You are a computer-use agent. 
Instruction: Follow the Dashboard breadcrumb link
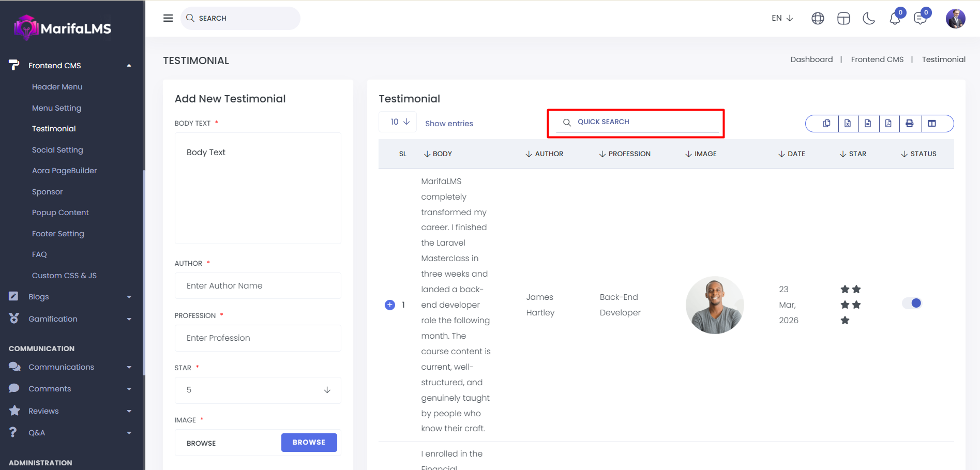tap(811, 59)
